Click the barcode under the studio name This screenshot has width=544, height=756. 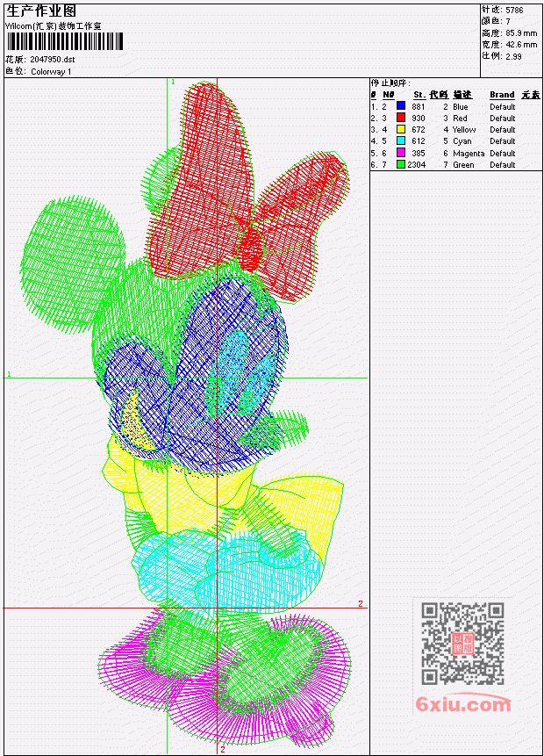click(x=65, y=41)
